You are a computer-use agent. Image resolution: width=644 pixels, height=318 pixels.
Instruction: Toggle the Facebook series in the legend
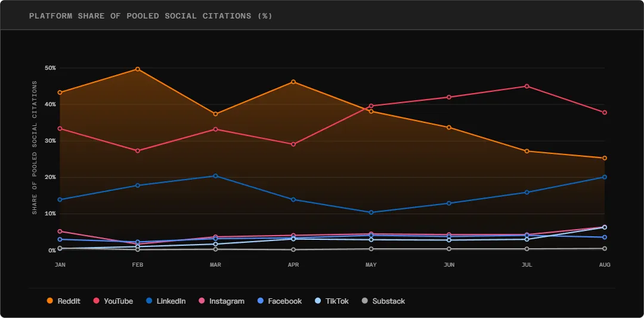pyautogui.click(x=279, y=301)
